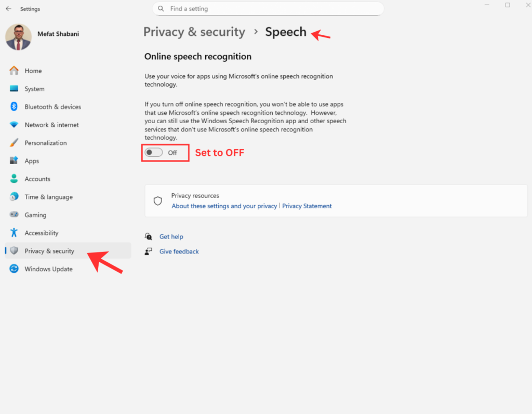Click the Give feedback link
532x414 pixels.
click(179, 251)
